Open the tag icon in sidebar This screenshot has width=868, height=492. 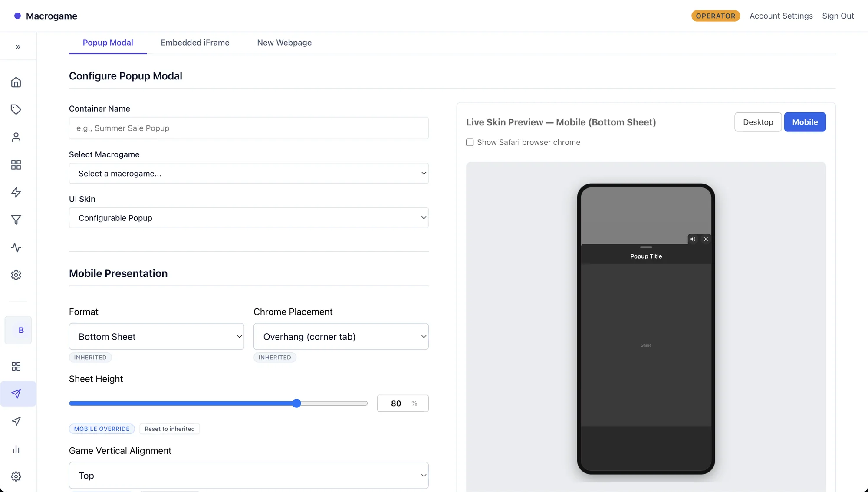(x=16, y=109)
